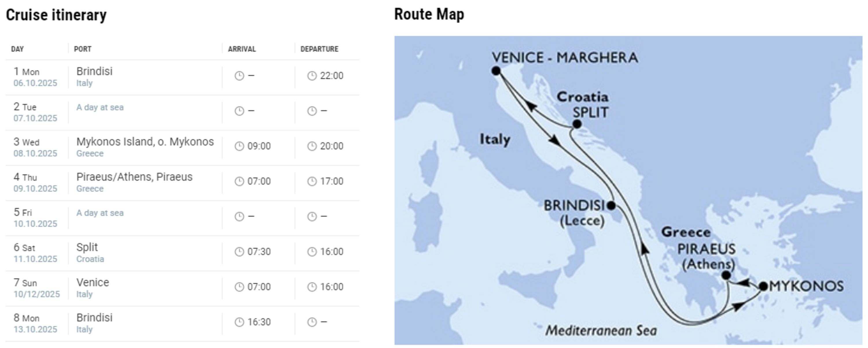Select the Split Croatia port row
Image resolution: width=868 pixels, height=348 pixels.
pyautogui.click(x=182, y=253)
